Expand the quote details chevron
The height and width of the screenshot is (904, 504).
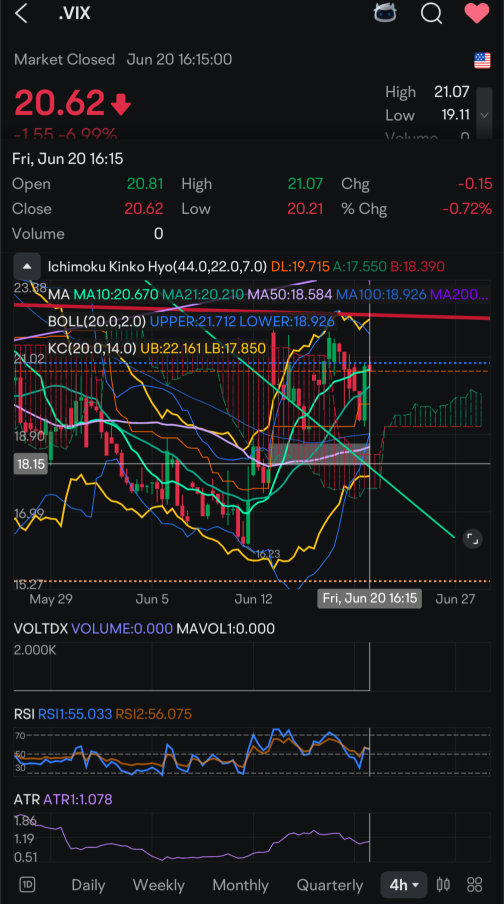coord(484,114)
